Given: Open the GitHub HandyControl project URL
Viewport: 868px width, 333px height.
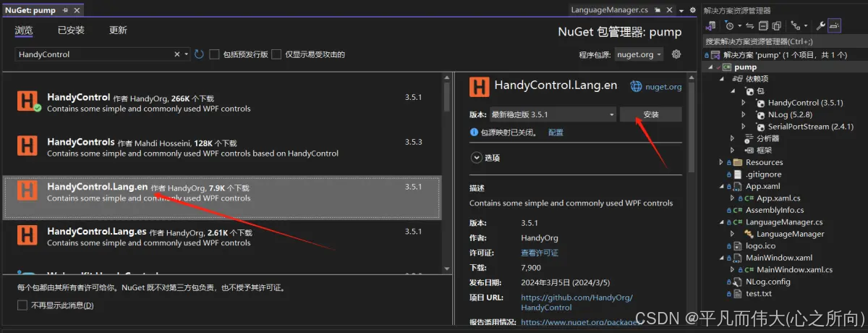Looking at the screenshot, I should coord(576,303).
